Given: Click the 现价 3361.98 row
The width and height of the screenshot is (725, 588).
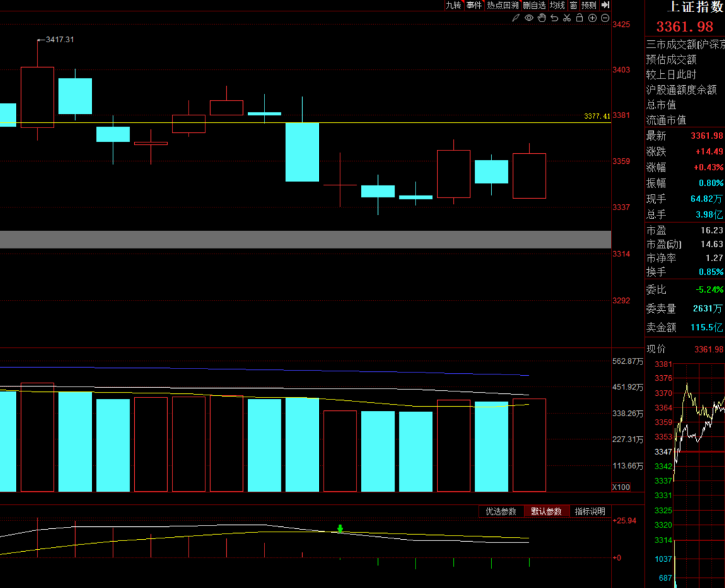Looking at the screenshot, I should tap(685, 350).
